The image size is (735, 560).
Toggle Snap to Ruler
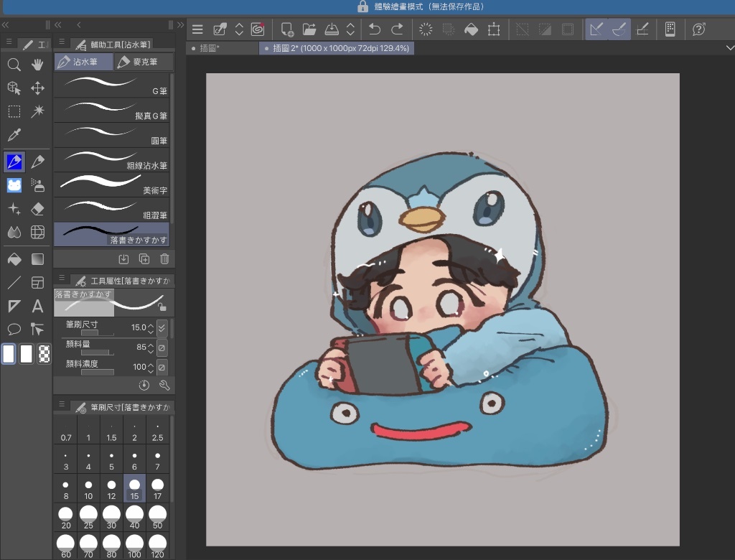point(596,29)
